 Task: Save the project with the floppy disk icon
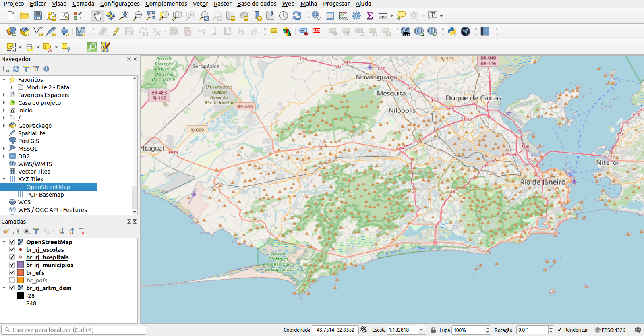point(38,16)
